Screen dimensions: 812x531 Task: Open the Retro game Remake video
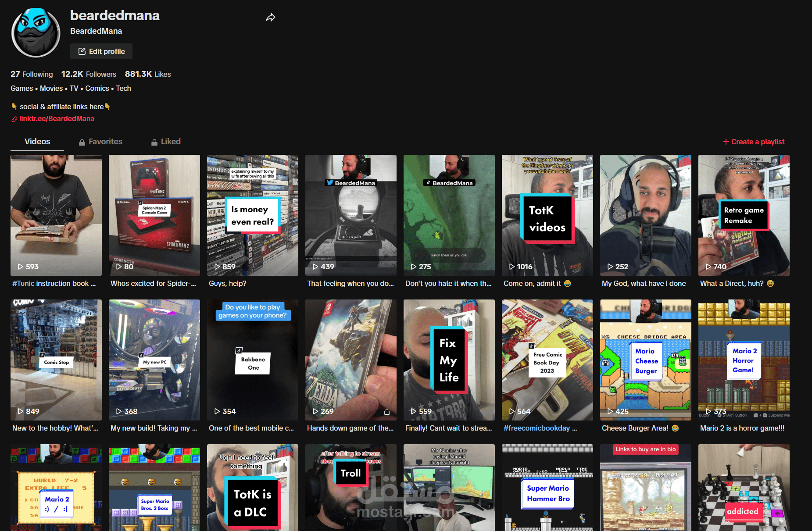(744, 215)
